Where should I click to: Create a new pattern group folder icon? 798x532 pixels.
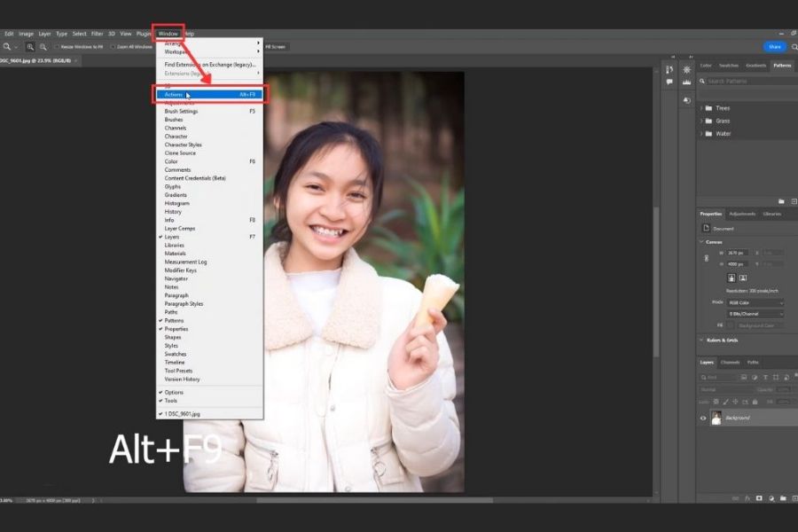tap(781, 201)
